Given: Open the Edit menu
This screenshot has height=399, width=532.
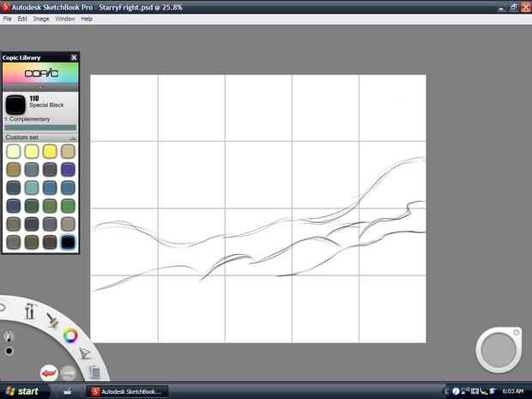Looking at the screenshot, I should [22, 19].
